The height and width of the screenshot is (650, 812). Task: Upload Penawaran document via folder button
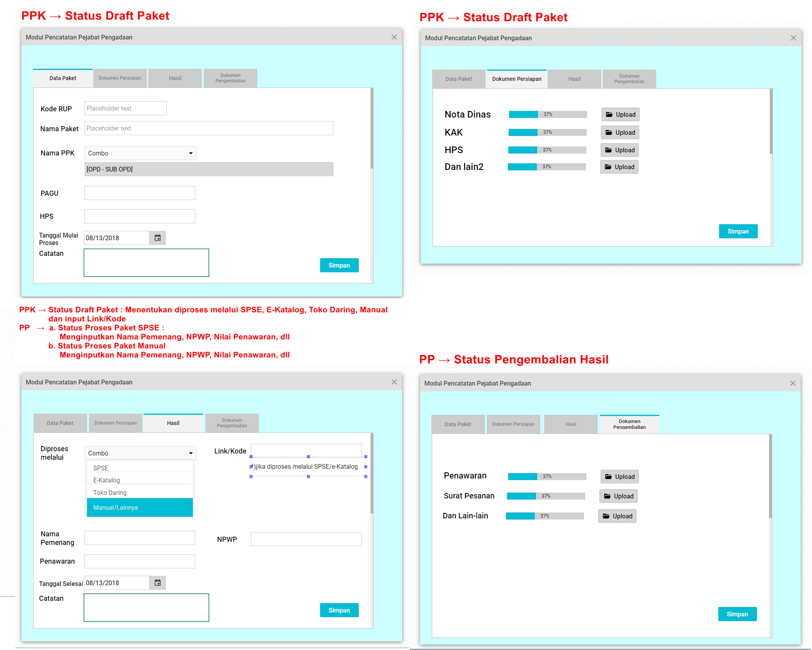[620, 477]
